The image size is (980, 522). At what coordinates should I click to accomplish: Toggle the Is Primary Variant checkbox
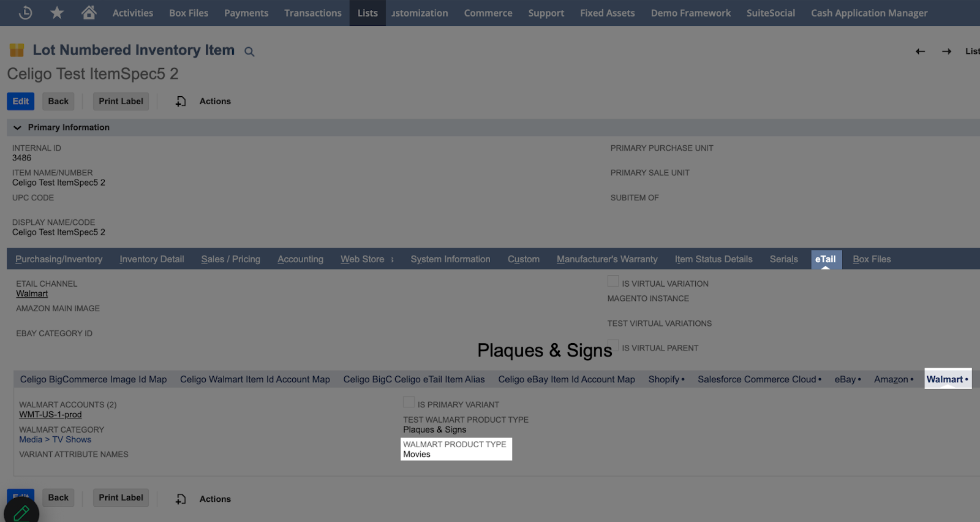[409, 402]
